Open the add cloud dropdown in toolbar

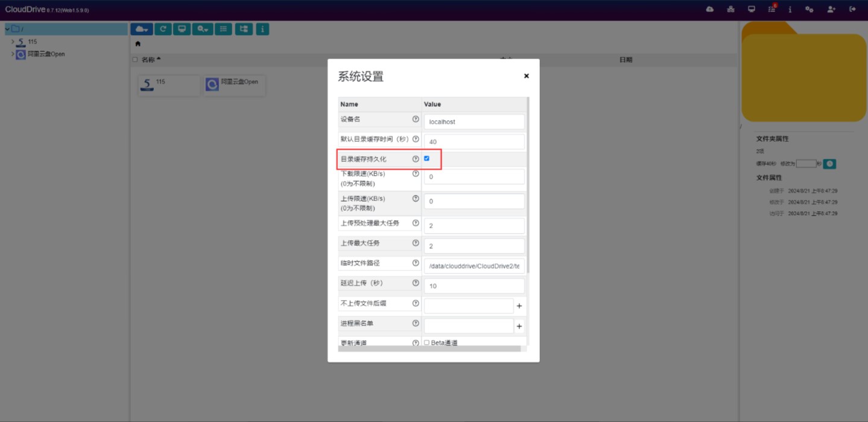click(141, 29)
